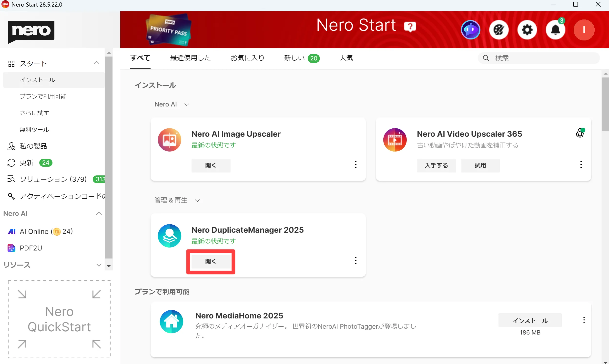The image size is (609, 364).
Task: Click the Nero MediaHome 2025 home icon
Action: click(x=172, y=321)
